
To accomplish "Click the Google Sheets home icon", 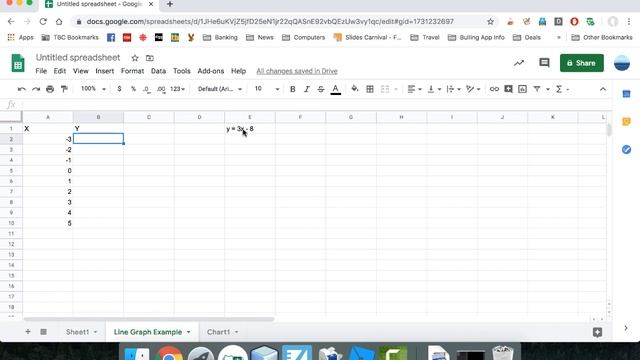I will tap(18, 63).
